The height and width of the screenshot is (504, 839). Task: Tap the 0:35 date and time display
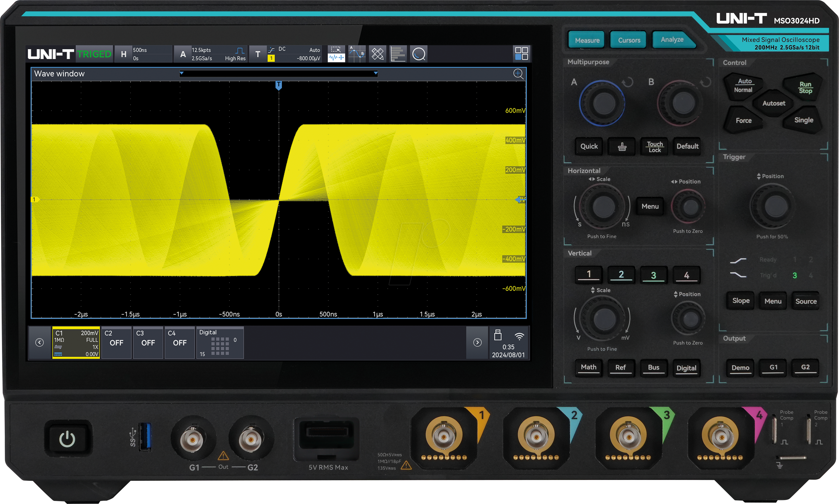pyautogui.click(x=509, y=351)
